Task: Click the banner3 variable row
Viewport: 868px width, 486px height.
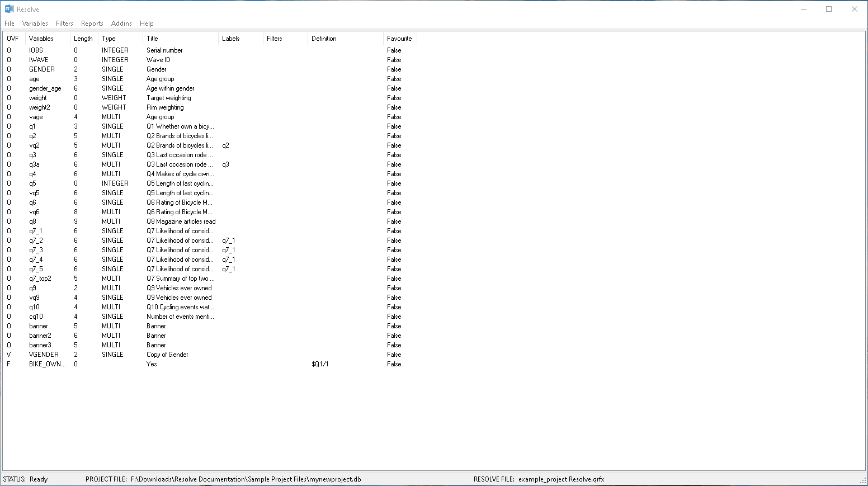Action: click(x=40, y=345)
